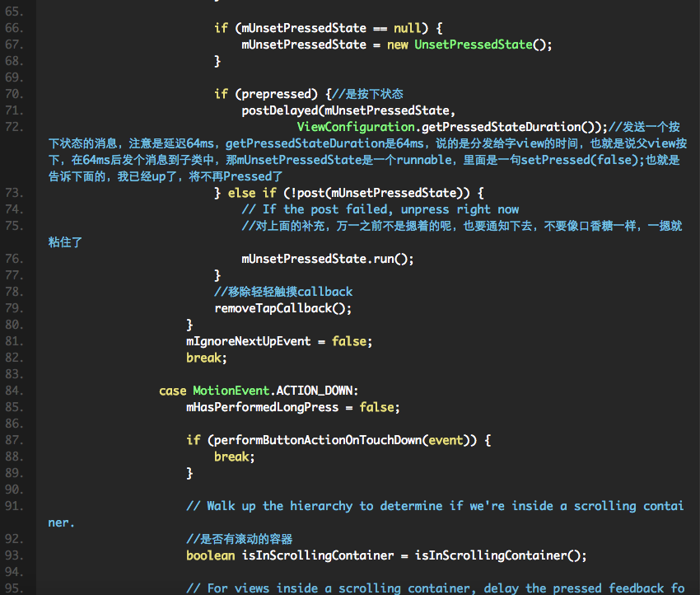Image resolution: width=700 pixels, height=595 pixels.
Task: Click 'if (mUnsetPressedState == null) {' text
Action: pyautogui.click(x=329, y=28)
